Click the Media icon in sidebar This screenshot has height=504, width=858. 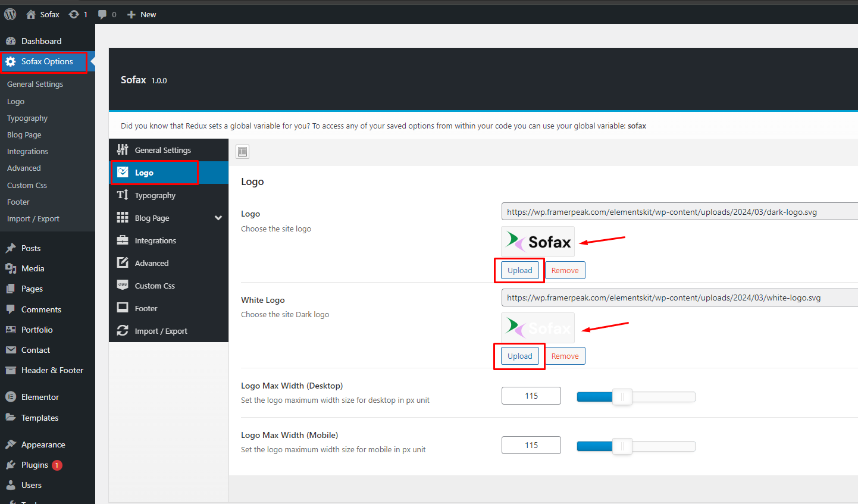click(11, 268)
